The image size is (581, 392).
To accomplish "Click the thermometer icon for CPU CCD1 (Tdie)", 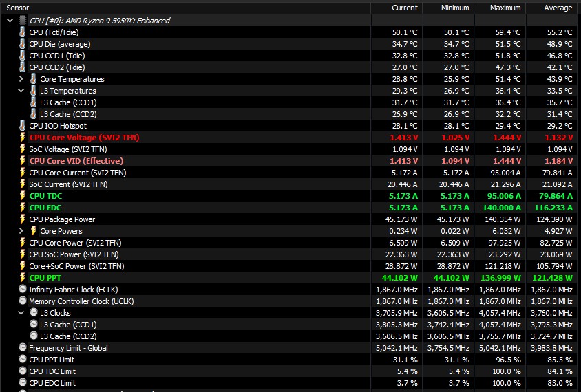I will (x=22, y=56).
